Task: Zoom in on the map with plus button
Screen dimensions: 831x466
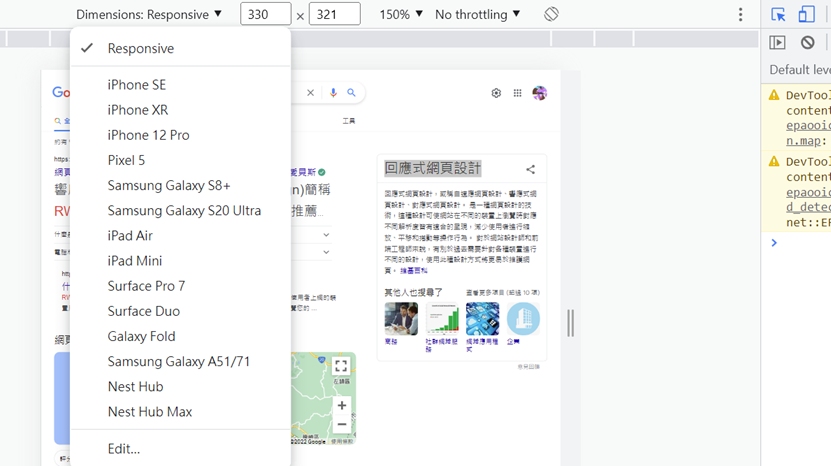Action: pyautogui.click(x=342, y=406)
